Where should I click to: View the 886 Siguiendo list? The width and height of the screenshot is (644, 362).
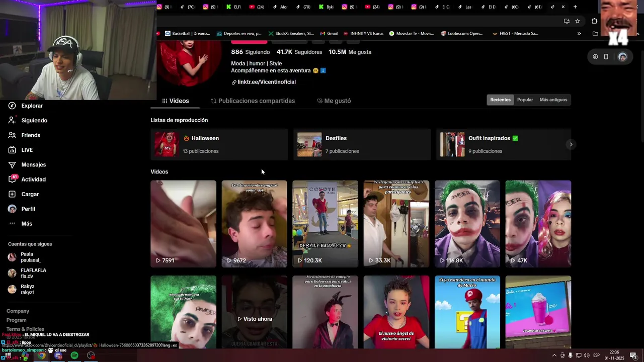[251, 52]
